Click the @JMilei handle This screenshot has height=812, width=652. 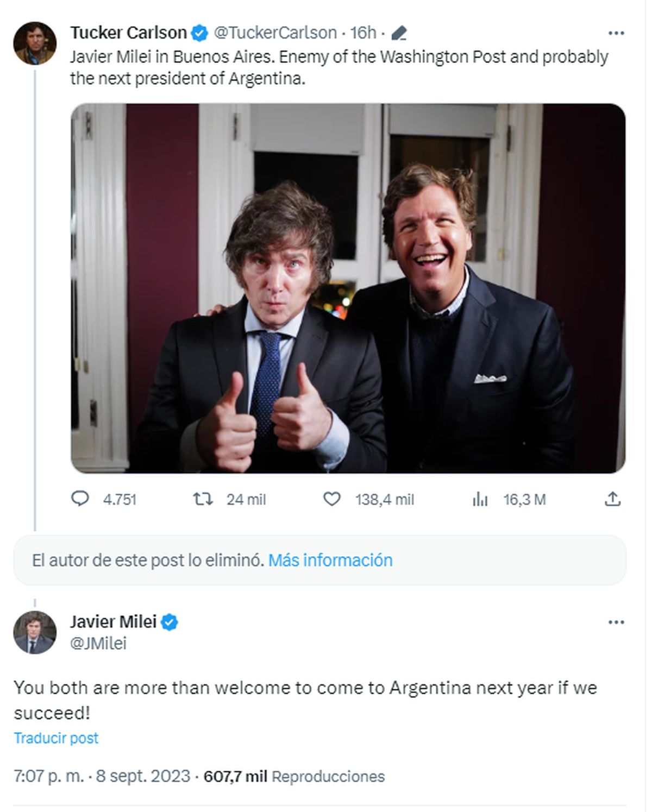tap(98, 644)
